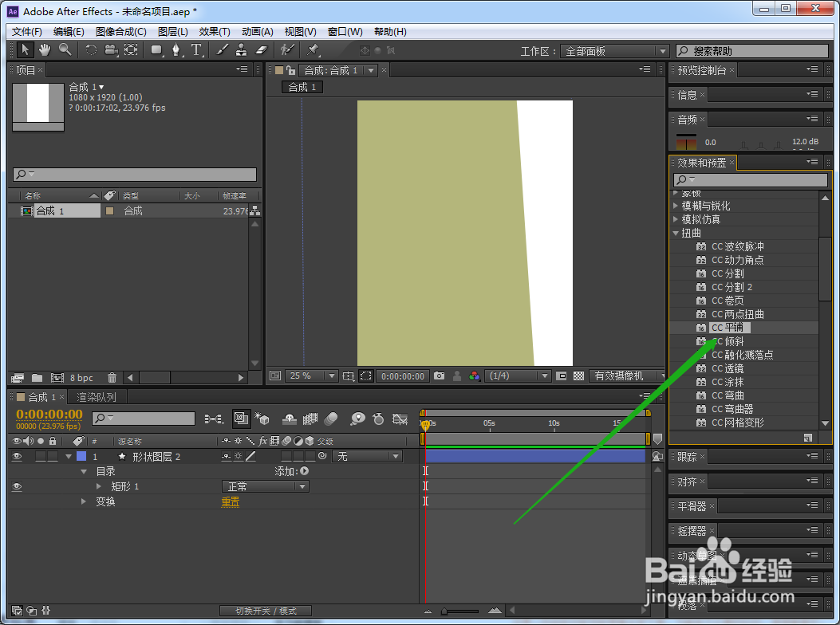The width and height of the screenshot is (840, 625).
Task: Open the 动画(A) menu
Action: 257,32
